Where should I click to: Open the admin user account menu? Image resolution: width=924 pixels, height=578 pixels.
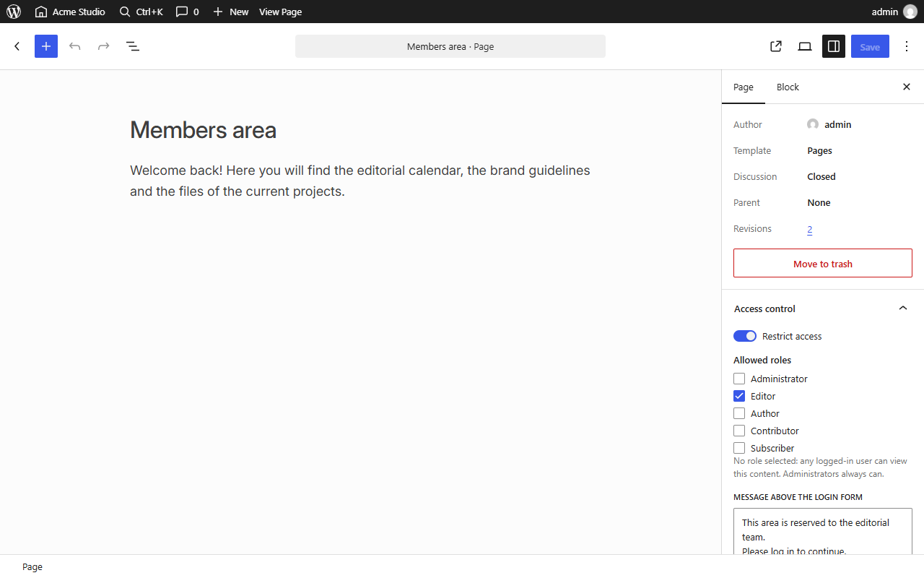894,12
